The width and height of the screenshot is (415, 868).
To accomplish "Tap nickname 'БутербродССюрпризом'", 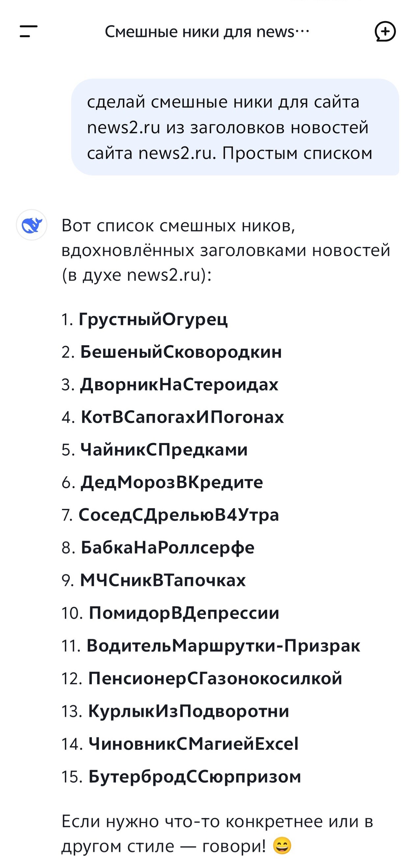I will (x=195, y=776).
